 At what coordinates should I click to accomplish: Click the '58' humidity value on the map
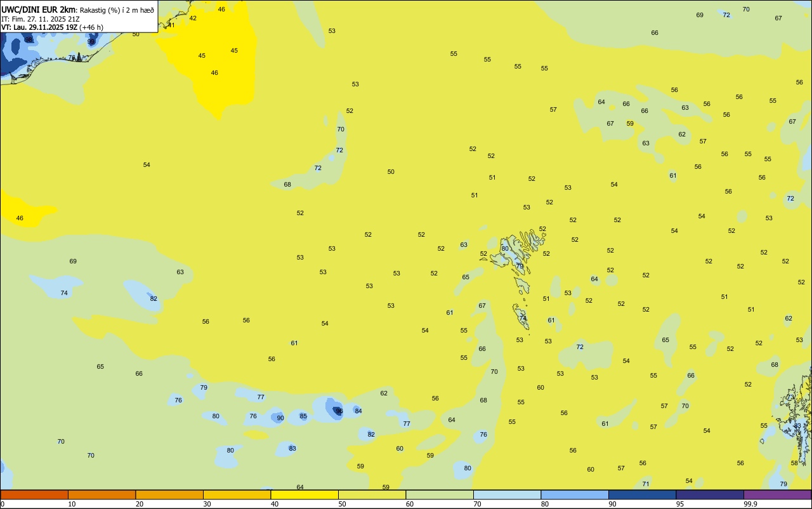click(794, 463)
